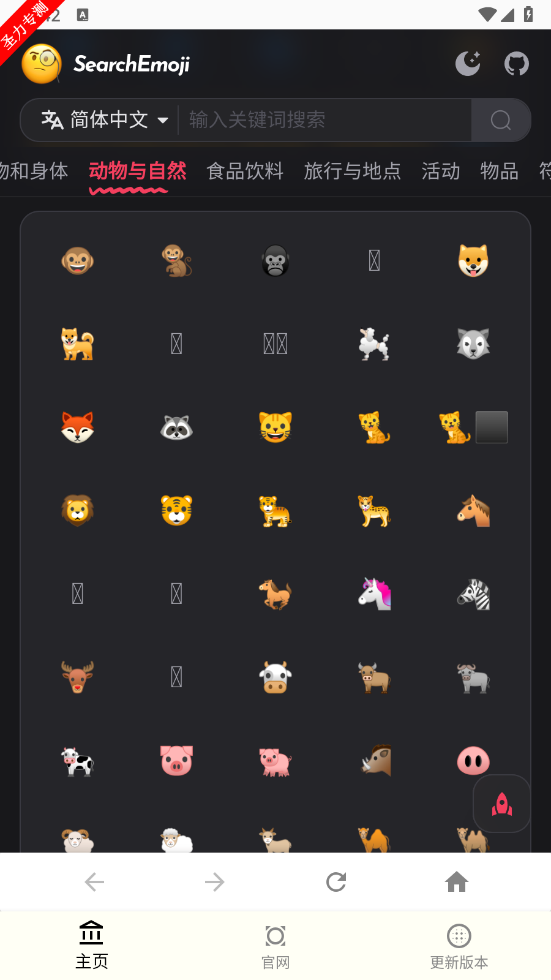Go back with the left arrow
The image size is (551, 980).
point(94,882)
